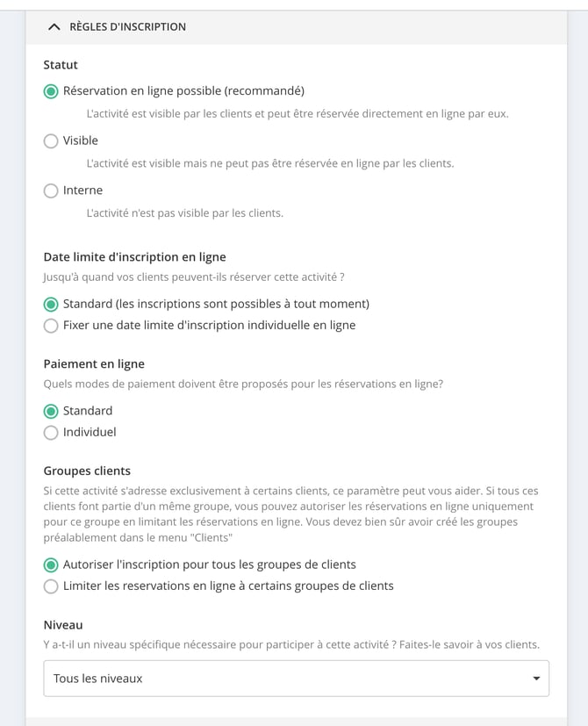Viewport: 588px width, 726px height.
Task: Click the 'Visible' option label text
Action: point(81,140)
